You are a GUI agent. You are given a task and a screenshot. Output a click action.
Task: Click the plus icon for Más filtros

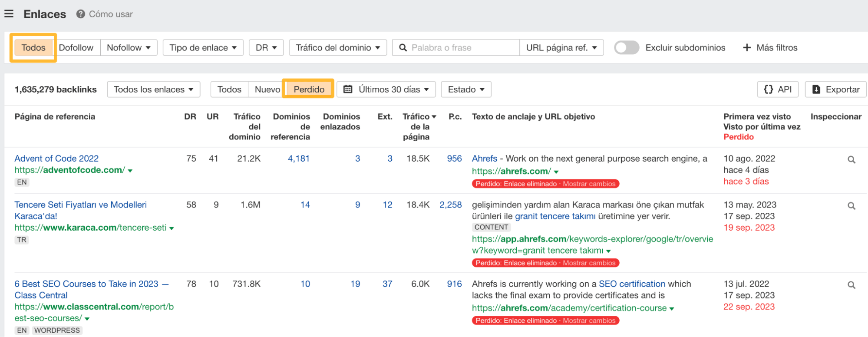(747, 47)
